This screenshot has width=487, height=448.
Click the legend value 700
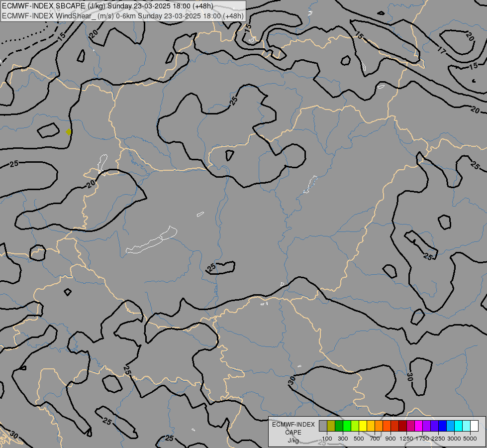coord(375,439)
